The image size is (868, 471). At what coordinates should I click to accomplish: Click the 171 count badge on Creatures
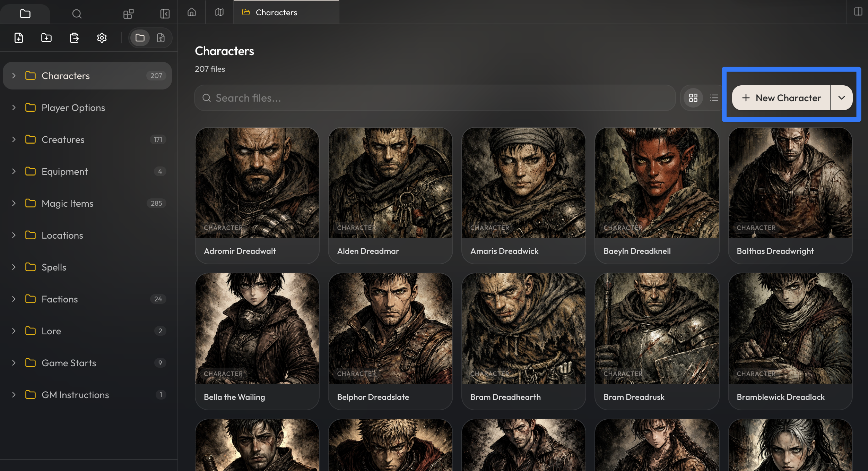158,139
